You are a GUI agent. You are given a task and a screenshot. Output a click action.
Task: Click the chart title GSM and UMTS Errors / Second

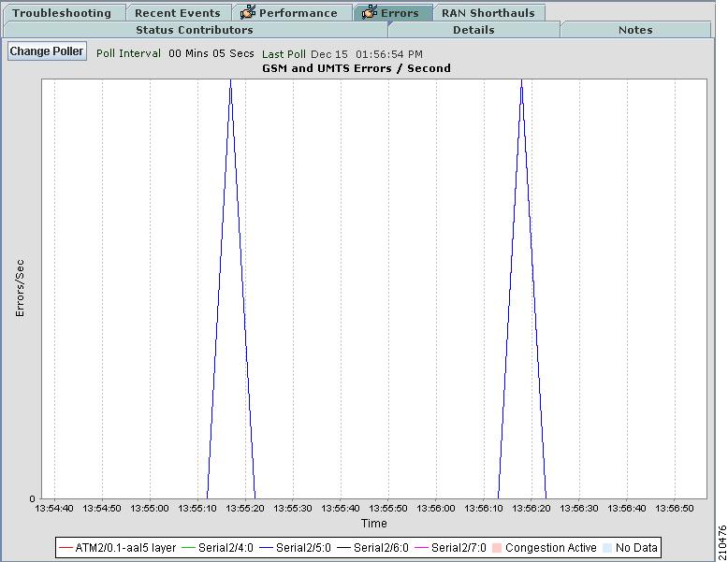click(357, 68)
